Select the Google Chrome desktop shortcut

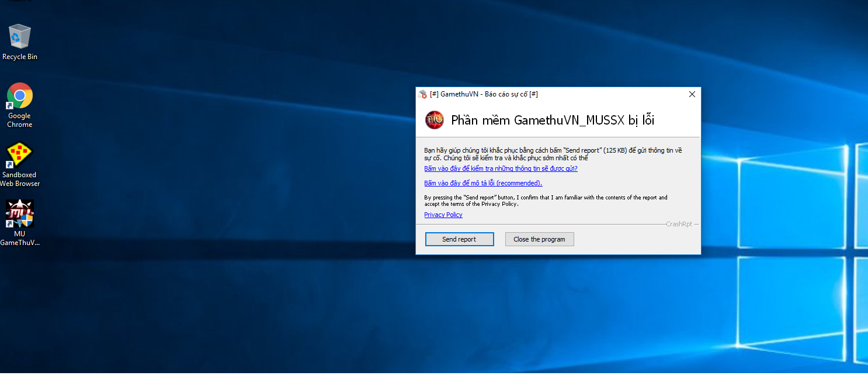(x=20, y=105)
